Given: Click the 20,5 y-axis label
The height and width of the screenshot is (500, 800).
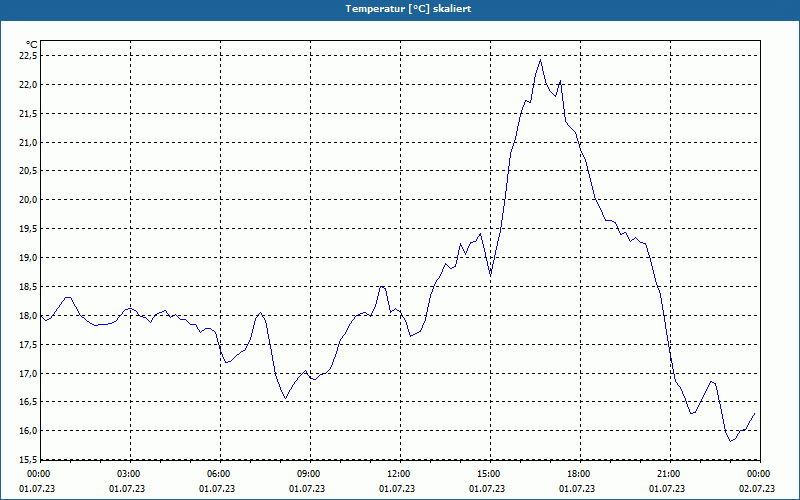Looking at the screenshot, I should [x=29, y=171].
